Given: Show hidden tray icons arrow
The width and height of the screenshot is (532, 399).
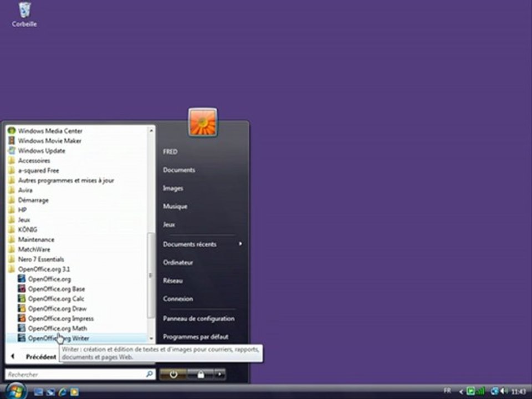Looking at the screenshot, I should point(461,392).
